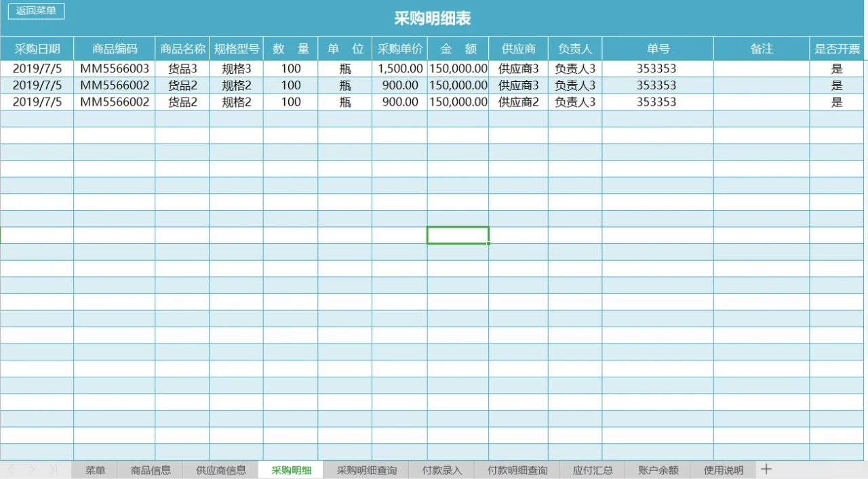Add a new worksheet using the plus icon
Viewport: 868px width, 479px height.
pyautogui.click(x=766, y=469)
